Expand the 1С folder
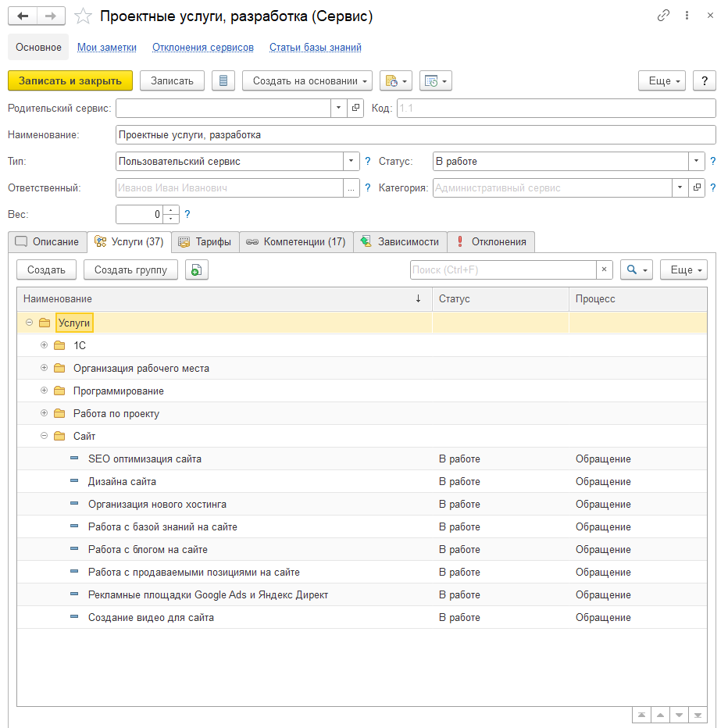The height and width of the screenshot is (728, 728). point(45,345)
